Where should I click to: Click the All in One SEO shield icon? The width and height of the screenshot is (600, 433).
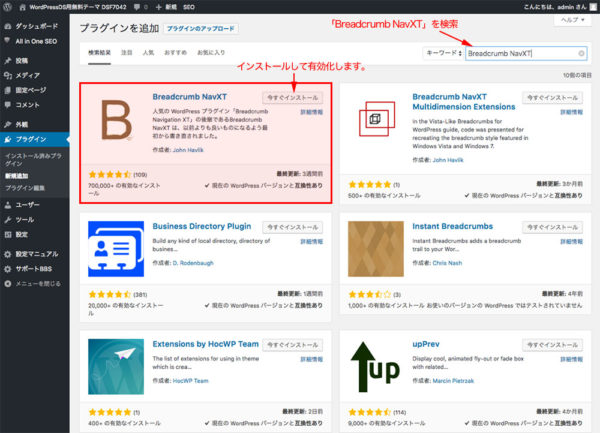click(8, 41)
